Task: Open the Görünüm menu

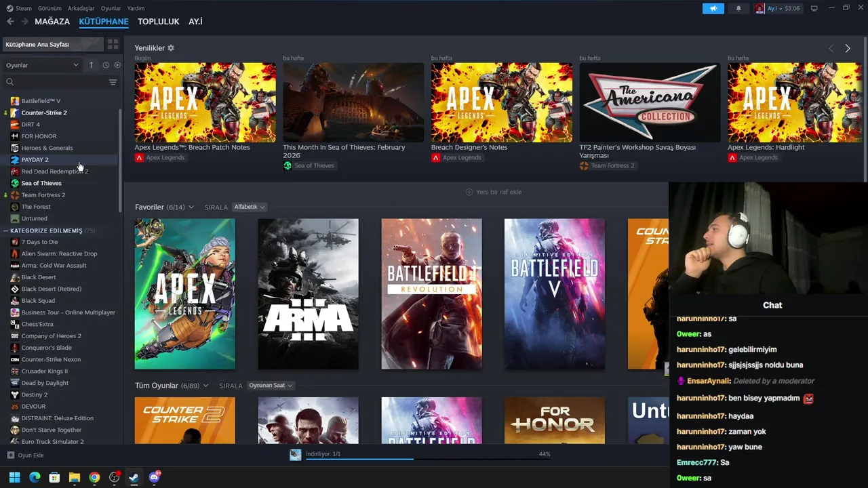Action: [x=50, y=8]
